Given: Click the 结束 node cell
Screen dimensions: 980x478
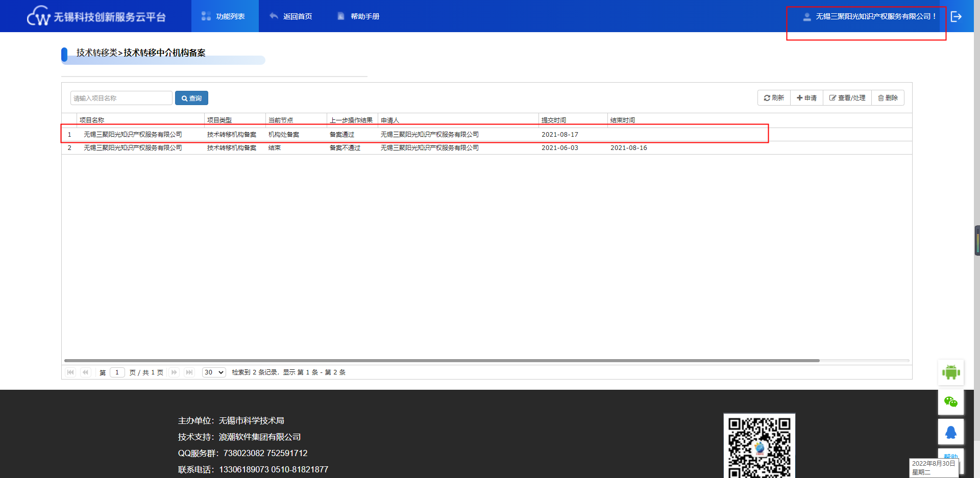Looking at the screenshot, I should pos(275,148).
